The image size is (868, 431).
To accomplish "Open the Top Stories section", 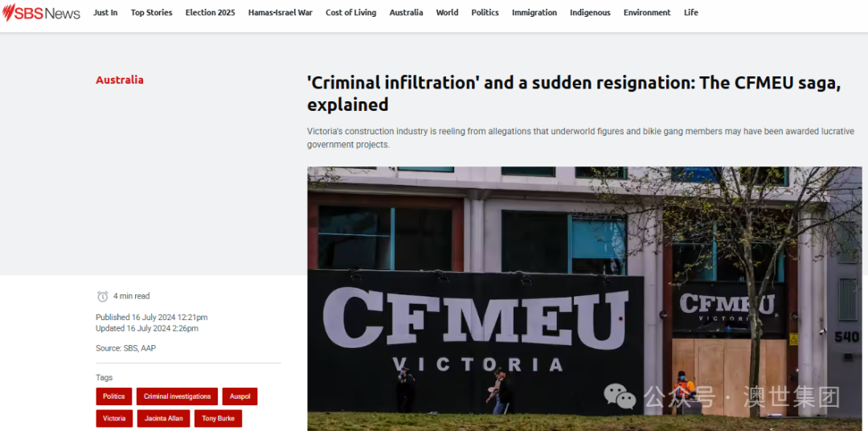I will 151,12.
